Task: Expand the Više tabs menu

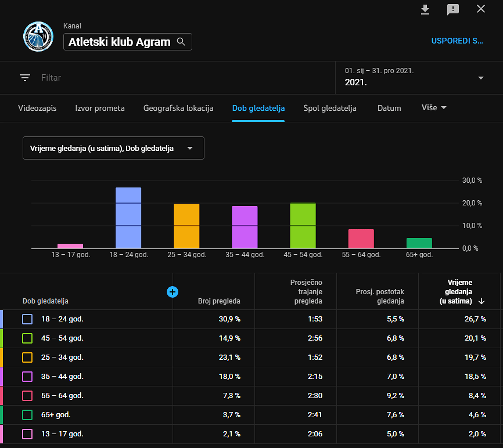Action: click(x=434, y=108)
